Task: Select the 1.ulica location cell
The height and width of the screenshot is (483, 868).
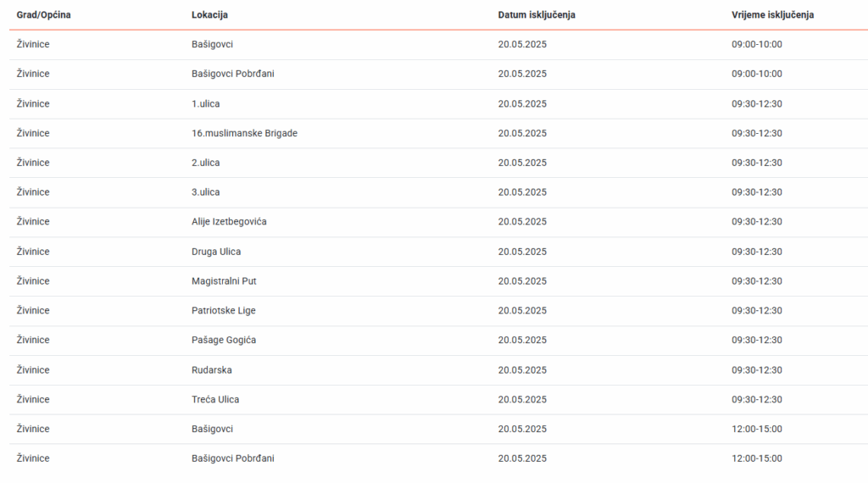Action: (206, 103)
